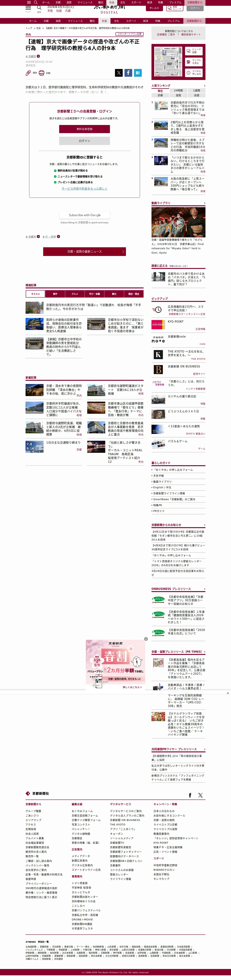Viewport: 231px width, 980px height.
Task: Click the grey ログイン button in the member box
Action: tap(84, 141)
